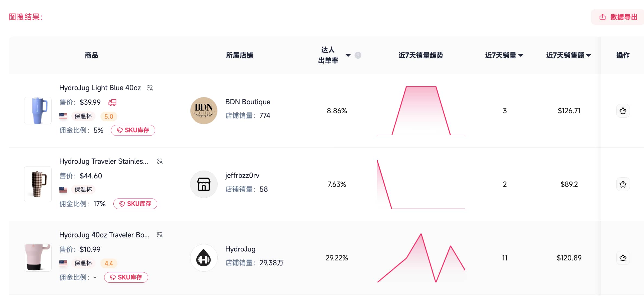
Task: Translate the HydroJug 40oz Traveler title
Action: click(x=160, y=235)
